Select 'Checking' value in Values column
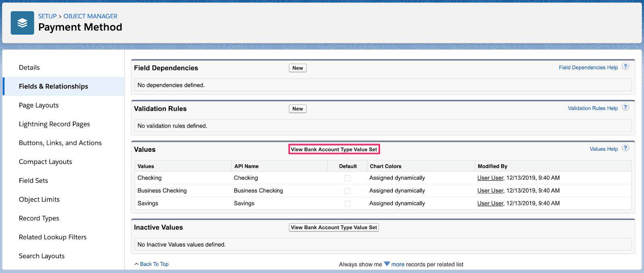 149,178
